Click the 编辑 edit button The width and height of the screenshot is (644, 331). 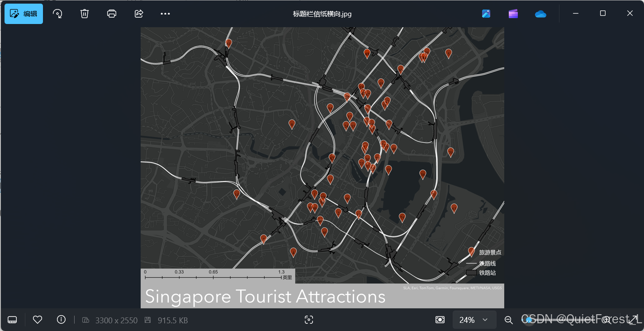pyautogui.click(x=24, y=14)
